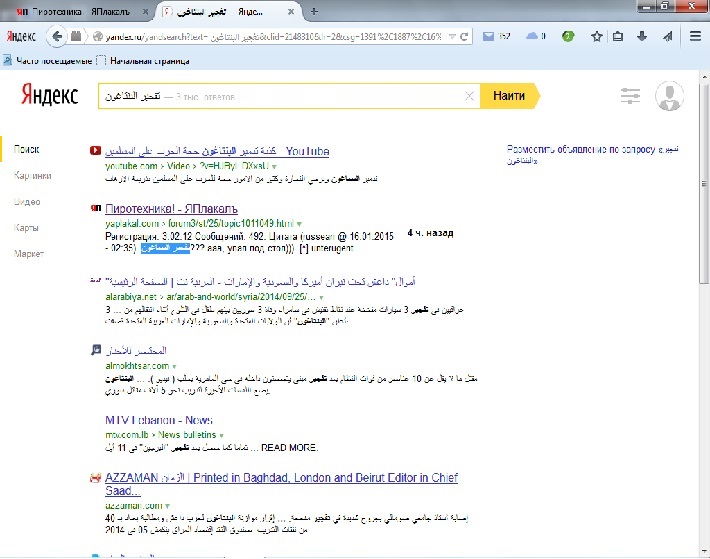Expand the almokhtsar.com result arrow menu
710x559 pixels.
pos(174,366)
